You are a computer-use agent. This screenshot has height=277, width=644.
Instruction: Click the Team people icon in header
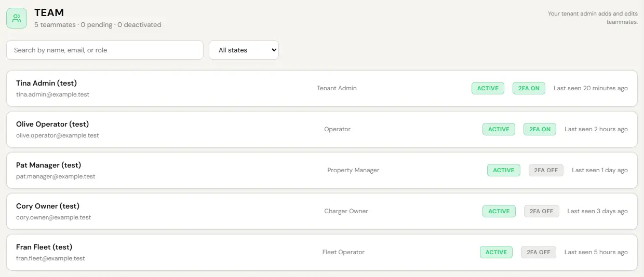[17, 18]
